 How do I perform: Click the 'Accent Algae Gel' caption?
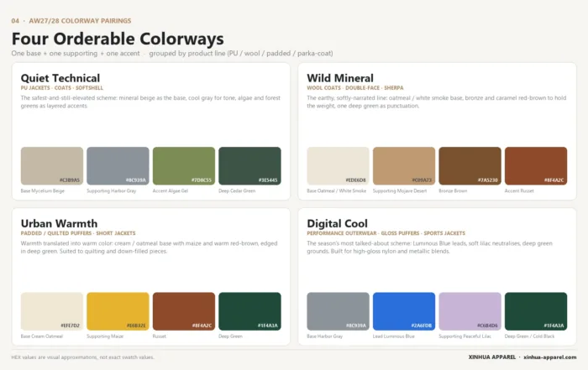171,190
